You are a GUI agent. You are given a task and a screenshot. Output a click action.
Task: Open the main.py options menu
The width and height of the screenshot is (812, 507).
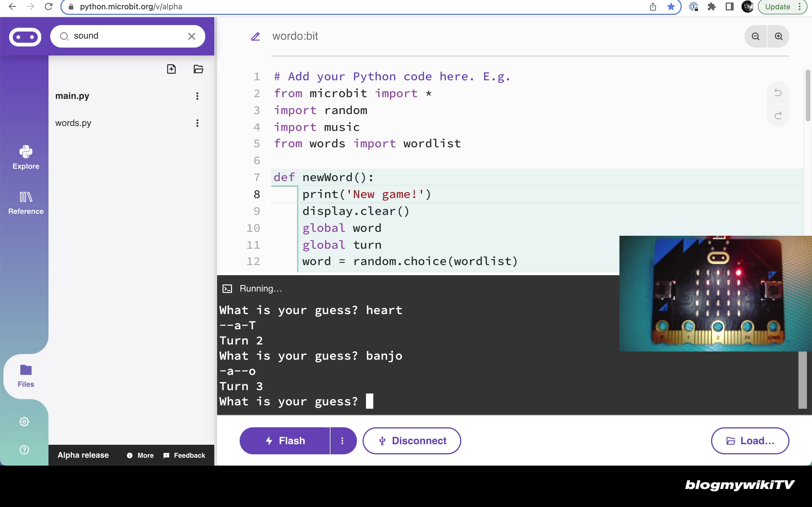197,96
